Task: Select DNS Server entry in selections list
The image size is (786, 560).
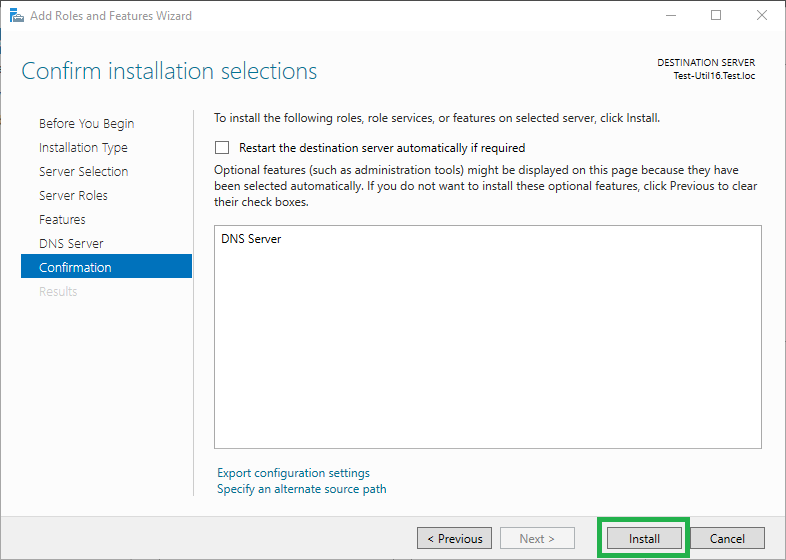Action: click(251, 239)
